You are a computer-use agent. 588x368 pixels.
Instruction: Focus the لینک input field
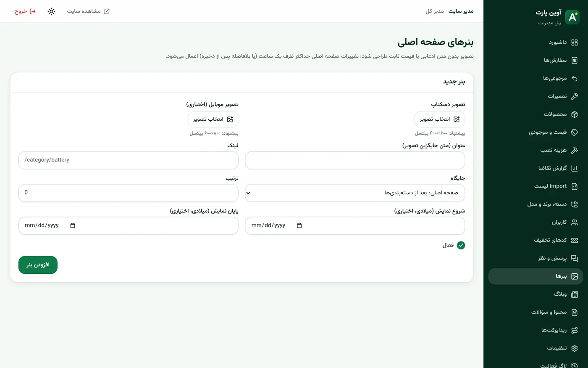pyautogui.click(x=129, y=160)
